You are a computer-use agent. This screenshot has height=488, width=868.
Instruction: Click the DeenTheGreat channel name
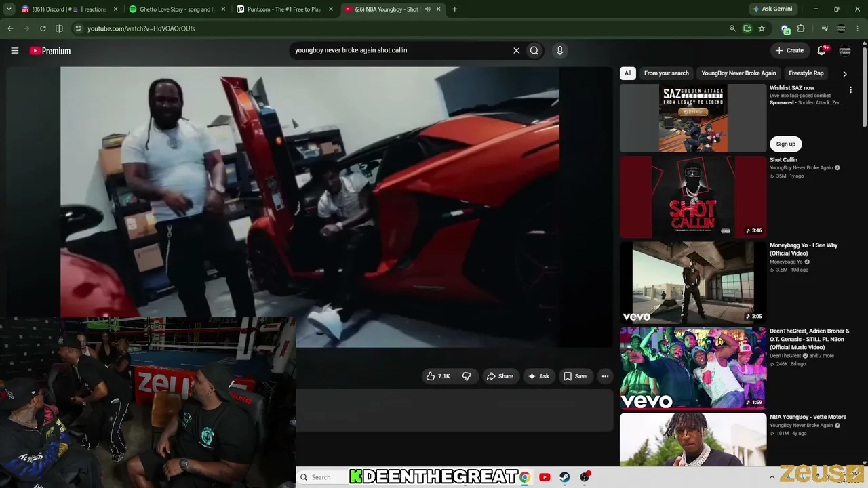pyautogui.click(x=785, y=356)
